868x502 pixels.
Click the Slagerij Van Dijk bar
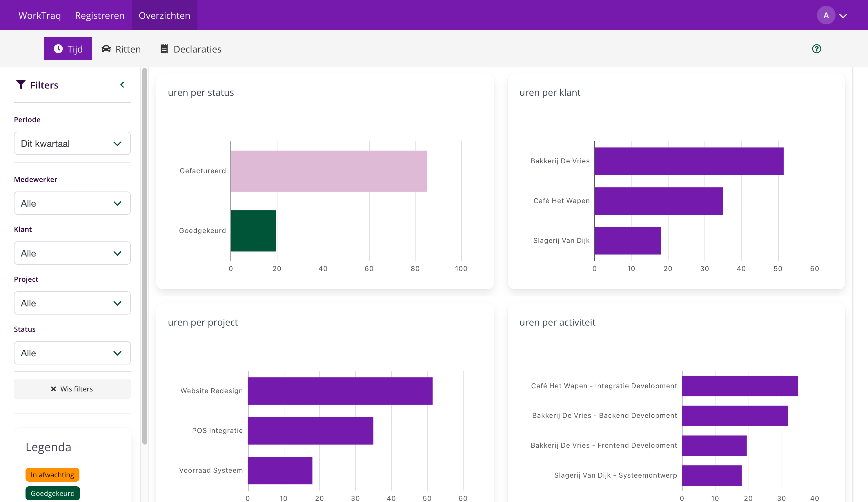(628, 241)
